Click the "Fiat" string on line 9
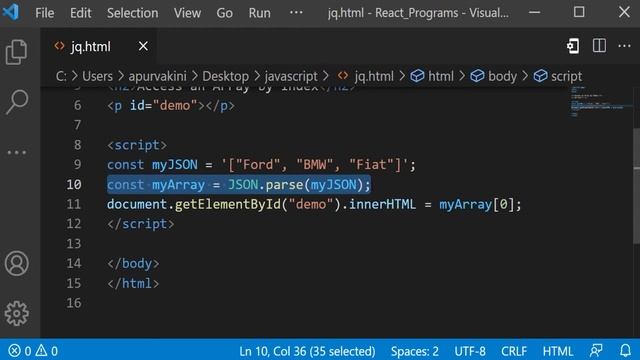The image size is (640, 360). tap(371, 164)
